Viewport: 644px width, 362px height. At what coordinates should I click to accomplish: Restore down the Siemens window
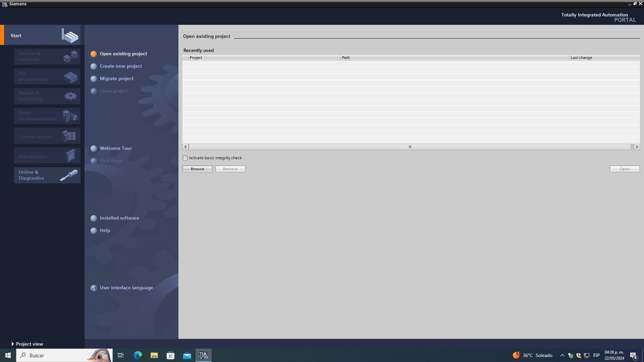tap(635, 4)
